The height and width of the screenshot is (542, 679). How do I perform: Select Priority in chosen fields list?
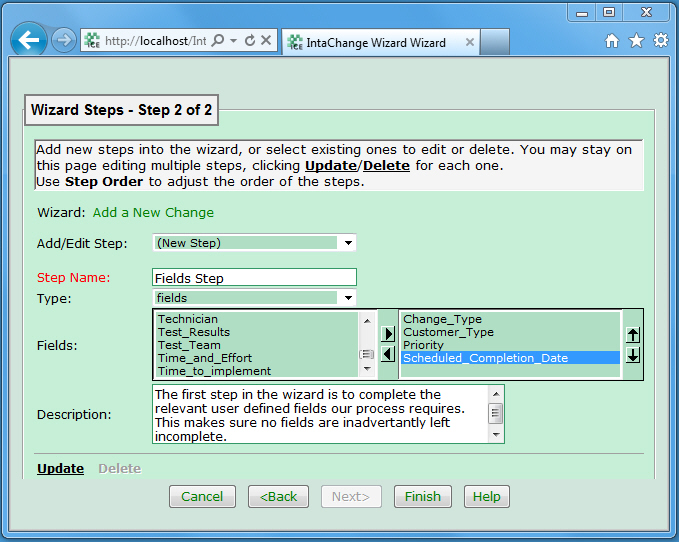point(511,345)
